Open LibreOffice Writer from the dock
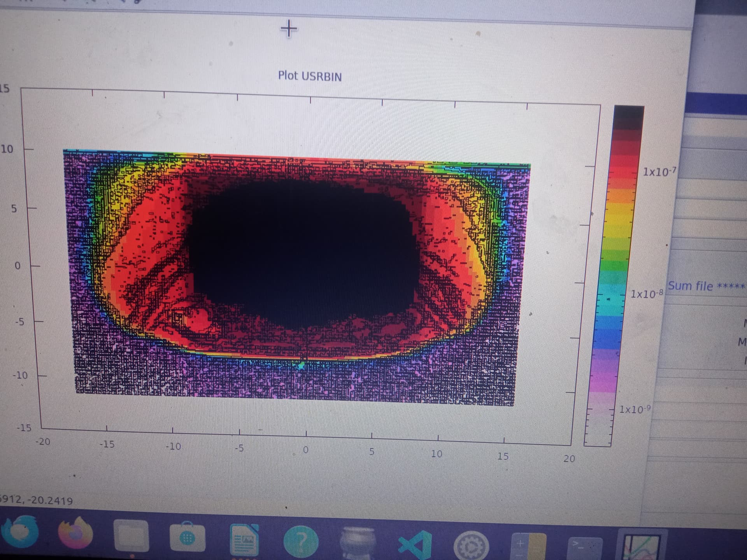Viewport: 747px width, 560px height. 244,540
